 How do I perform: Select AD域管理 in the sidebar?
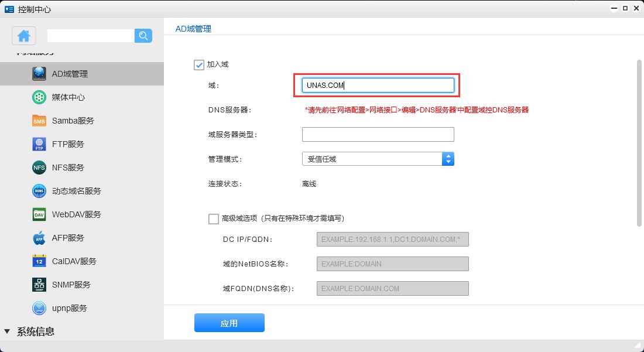[70, 74]
